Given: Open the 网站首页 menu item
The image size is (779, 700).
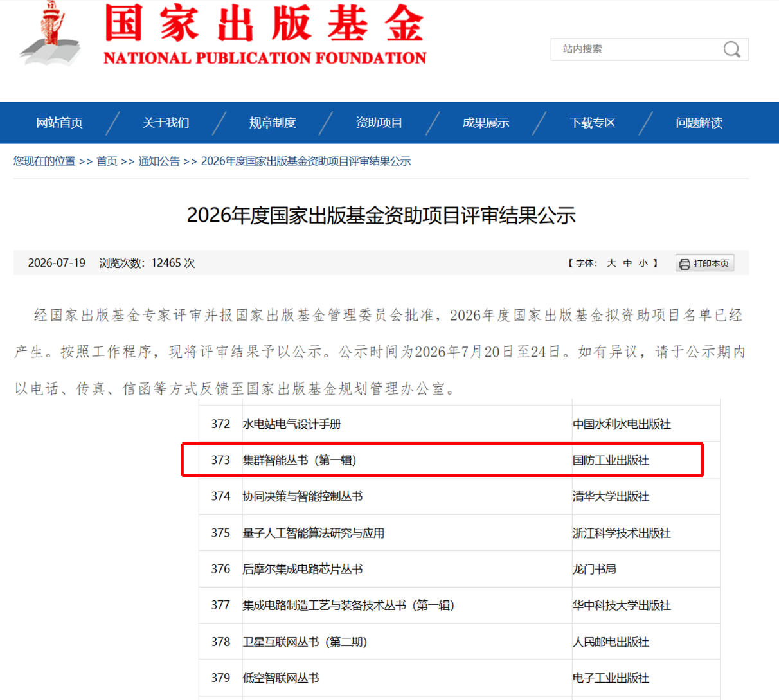Looking at the screenshot, I should tap(59, 123).
